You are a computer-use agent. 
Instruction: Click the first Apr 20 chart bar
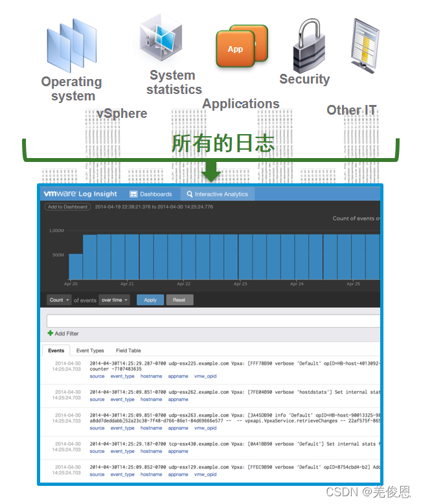pos(76,266)
